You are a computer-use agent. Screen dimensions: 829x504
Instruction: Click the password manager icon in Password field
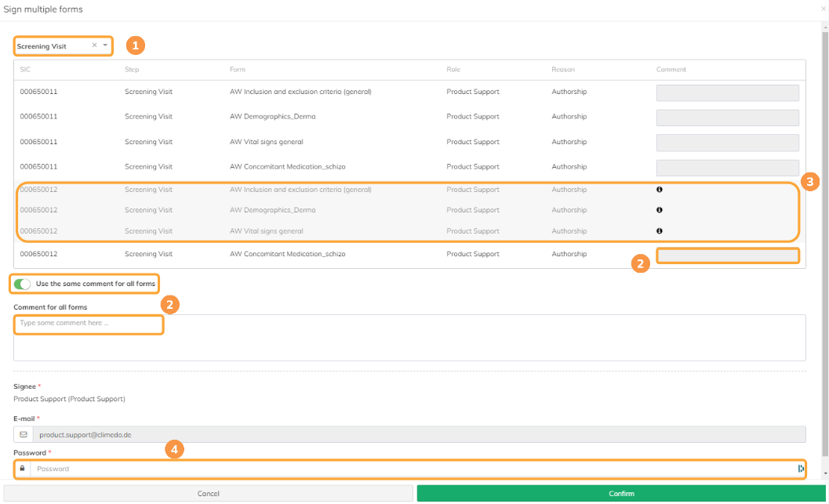(801, 469)
